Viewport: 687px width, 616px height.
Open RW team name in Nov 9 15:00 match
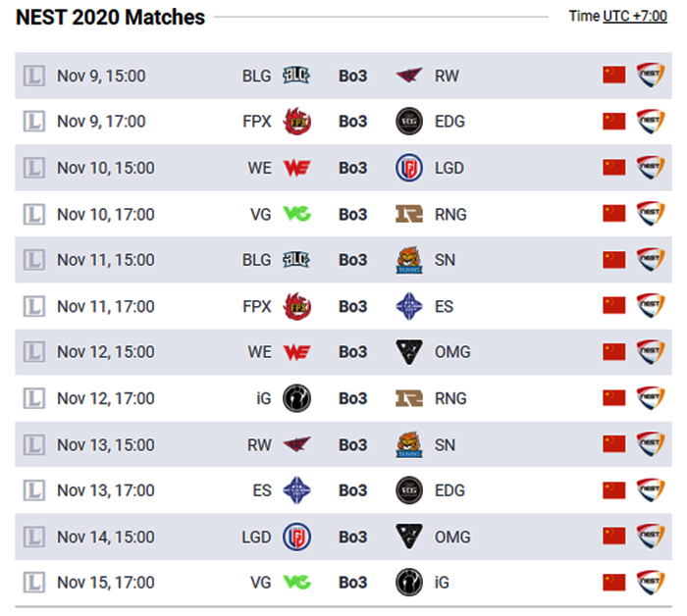point(447,76)
